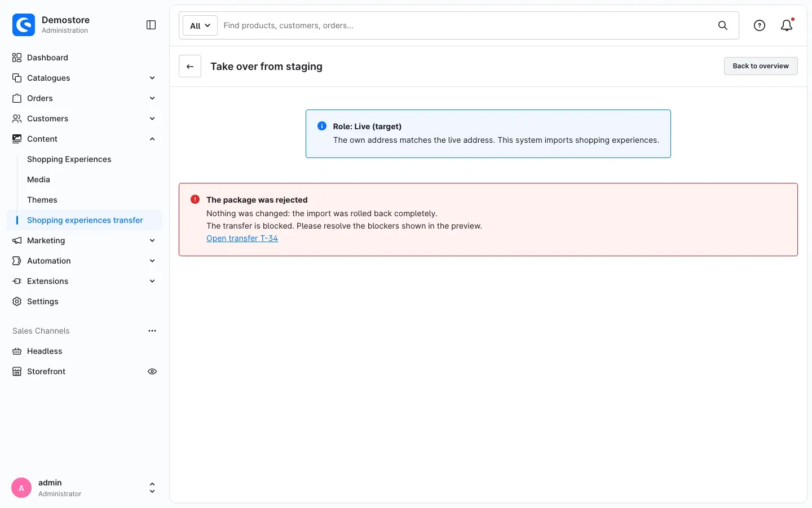Click the Orders bag icon
The image size is (812, 508).
click(17, 98)
